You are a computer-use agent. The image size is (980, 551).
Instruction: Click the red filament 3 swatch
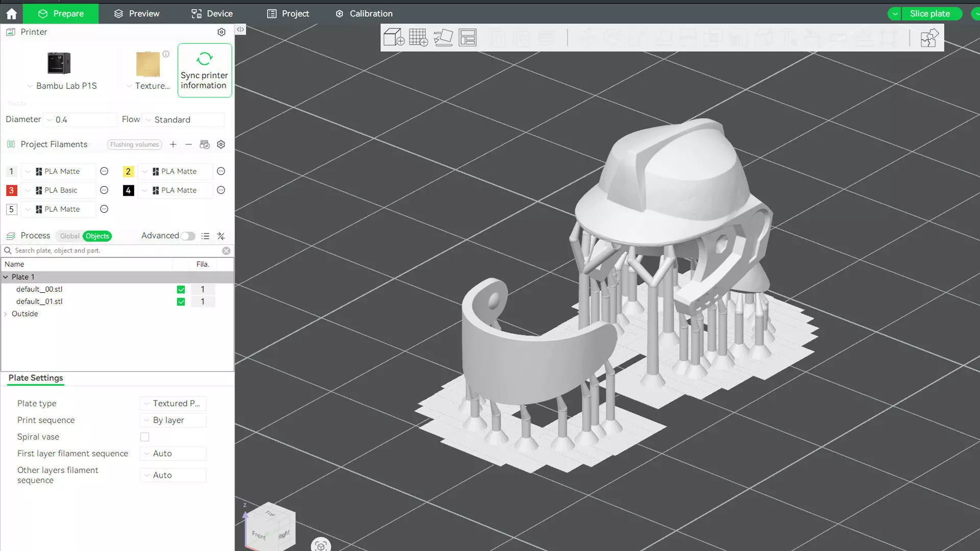point(11,190)
